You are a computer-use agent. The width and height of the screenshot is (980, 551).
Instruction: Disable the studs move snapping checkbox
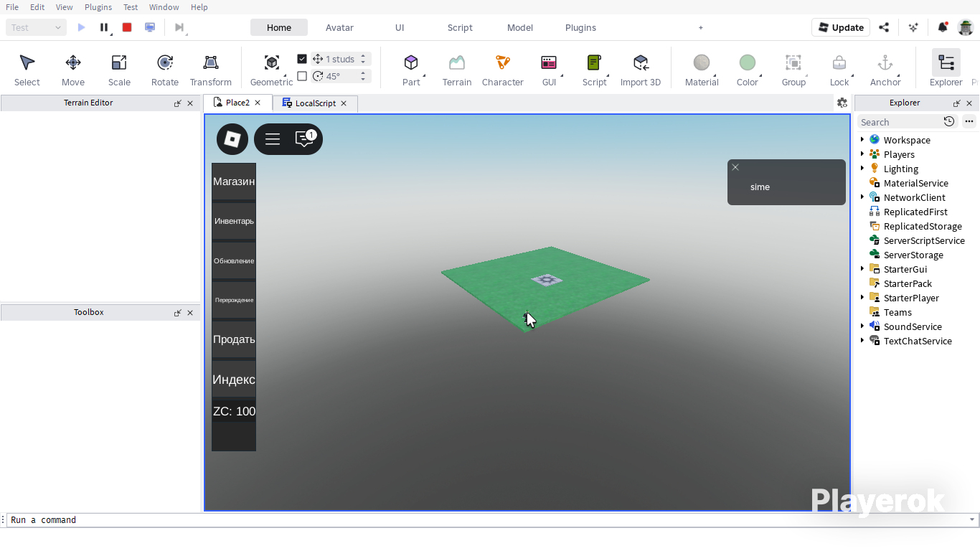302,59
